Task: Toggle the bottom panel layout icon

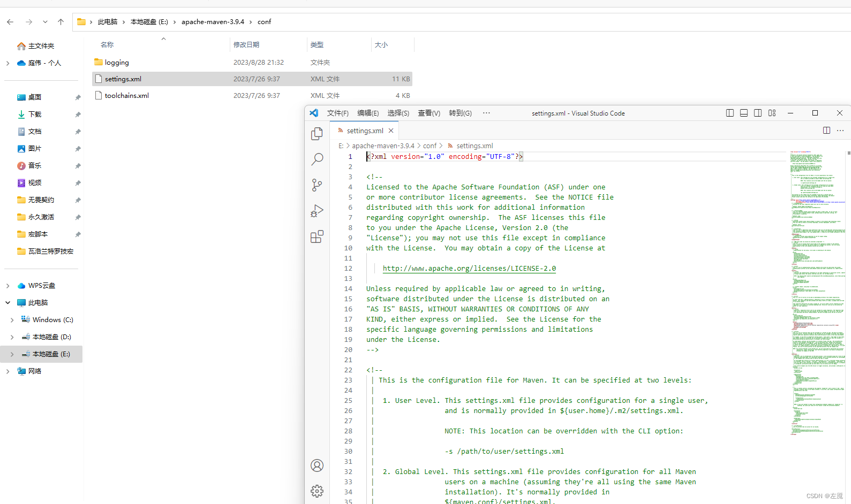Action: pos(744,113)
